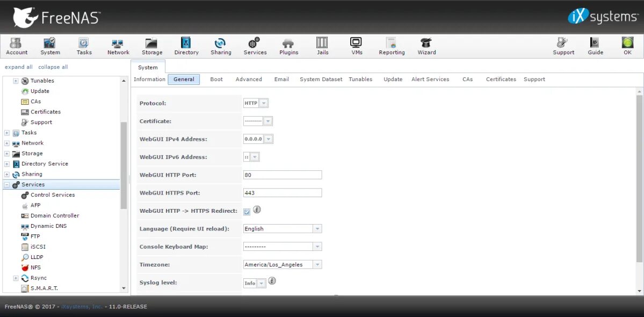Click the WebGUI HTTPS Port field

click(x=283, y=192)
